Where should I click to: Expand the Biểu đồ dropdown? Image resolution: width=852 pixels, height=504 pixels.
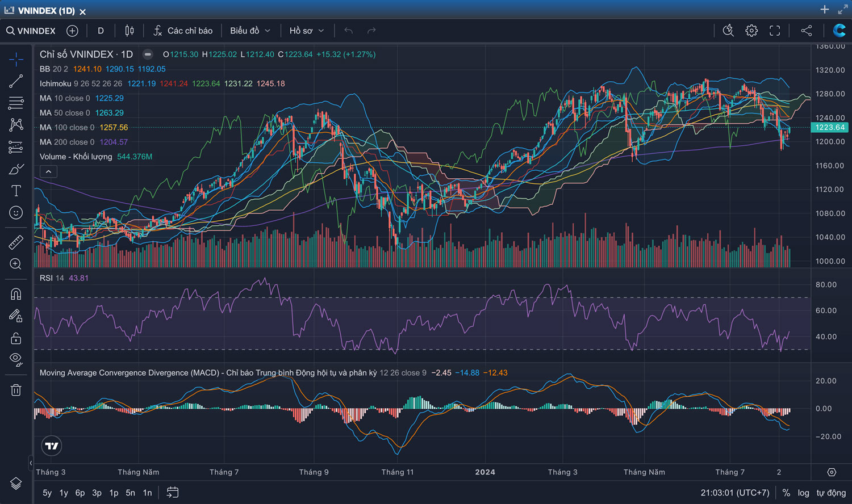[x=250, y=31]
